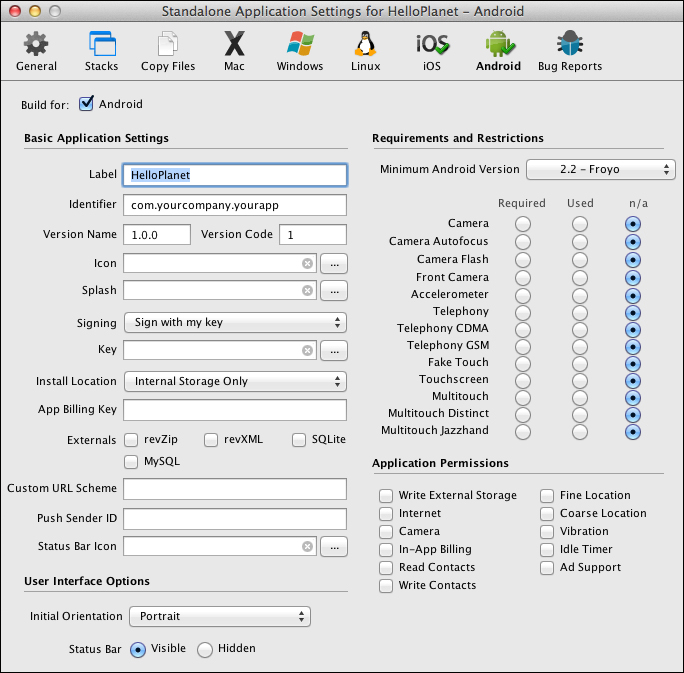Set Status Bar to Visible
This screenshot has height=673, width=684.
point(138,650)
